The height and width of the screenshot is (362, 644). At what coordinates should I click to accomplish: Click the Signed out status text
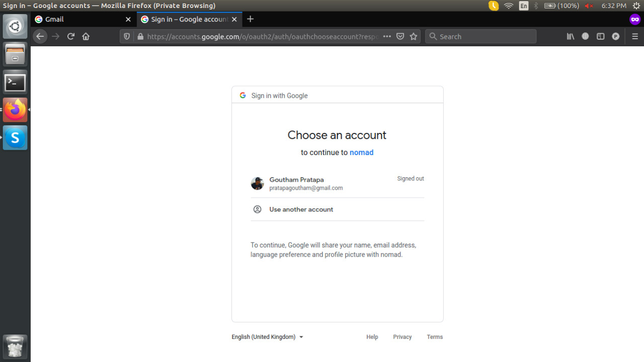point(411,179)
